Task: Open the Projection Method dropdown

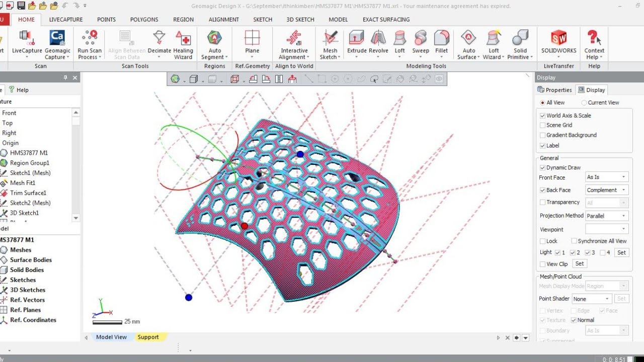Action: pos(607,216)
